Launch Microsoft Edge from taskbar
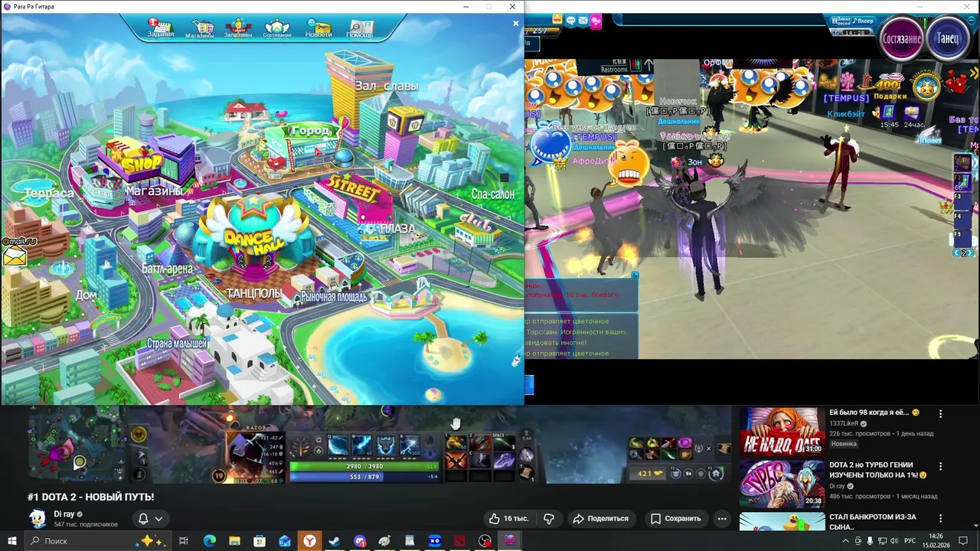Screen dimensions: 980x551 [x=209, y=541]
